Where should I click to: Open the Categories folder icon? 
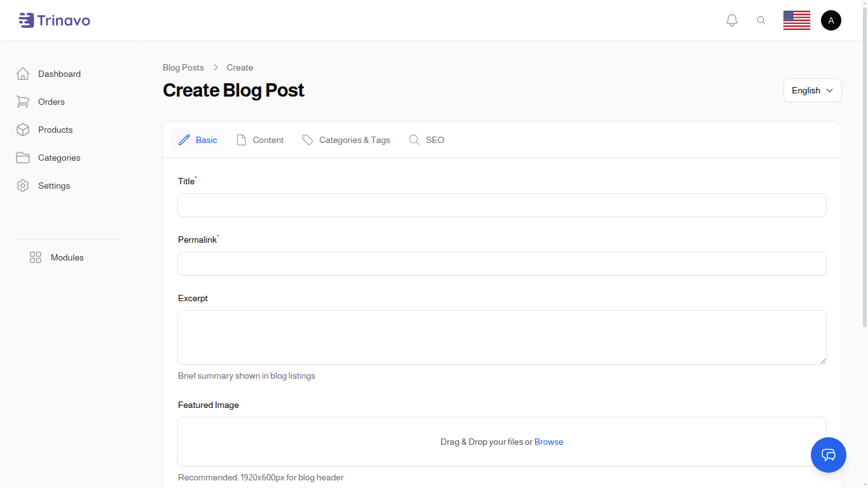[x=23, y=158]
